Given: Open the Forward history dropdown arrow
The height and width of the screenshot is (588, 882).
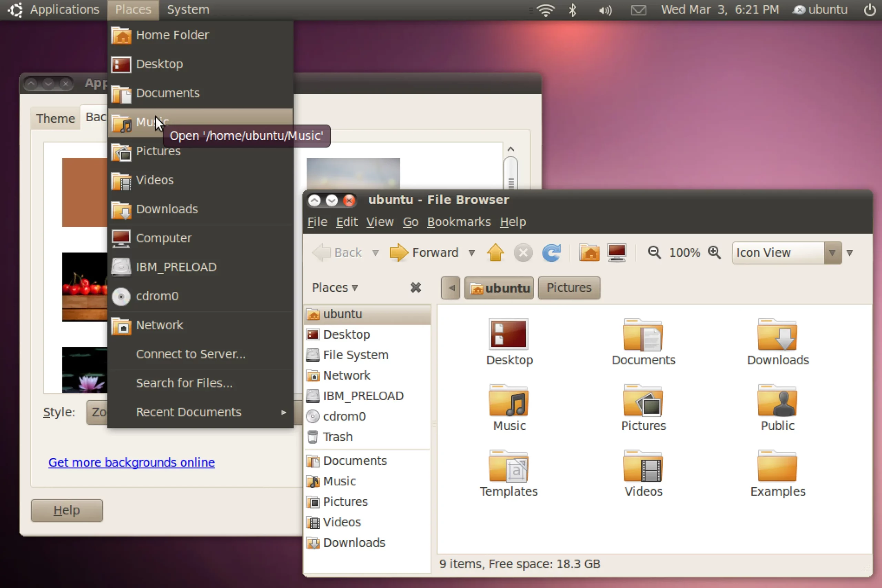Looking at the screenshot, I should (472, 253).
